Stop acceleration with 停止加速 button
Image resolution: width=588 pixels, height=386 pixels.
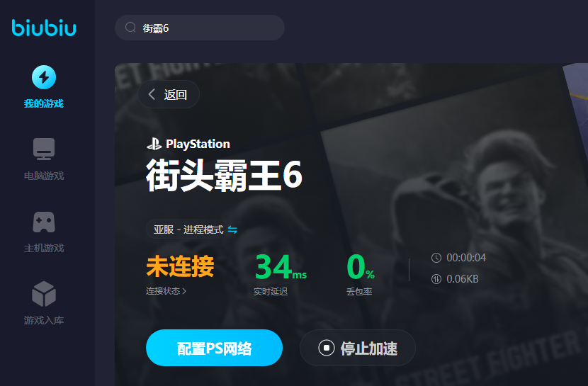point(357,348)
